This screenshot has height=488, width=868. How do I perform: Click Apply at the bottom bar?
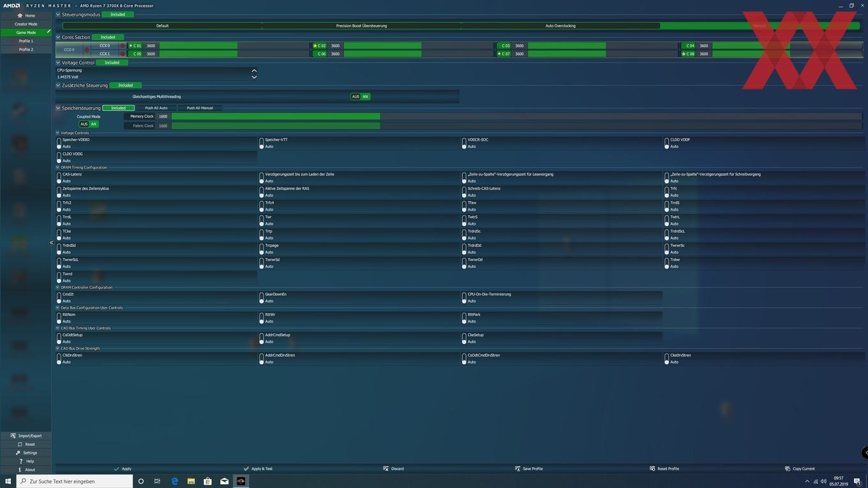123,469
